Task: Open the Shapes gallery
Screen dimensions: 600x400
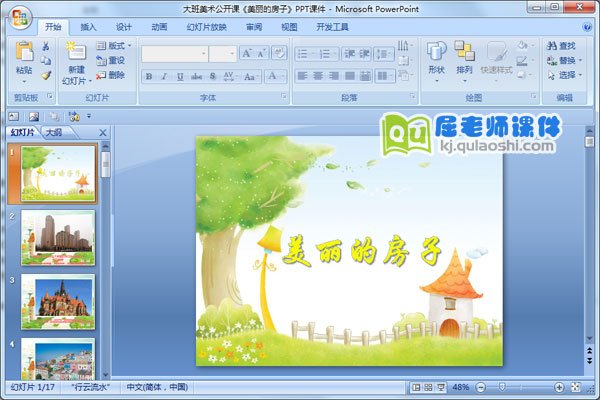Action: tap(436, 61)
